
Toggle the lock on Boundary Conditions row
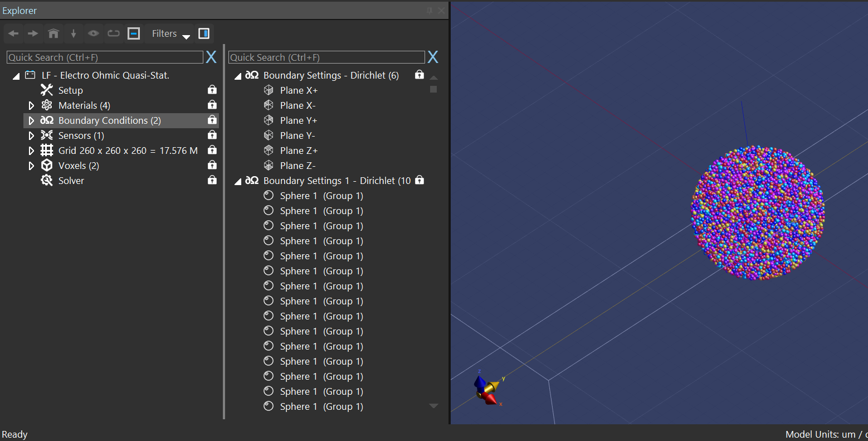[212, 119]
